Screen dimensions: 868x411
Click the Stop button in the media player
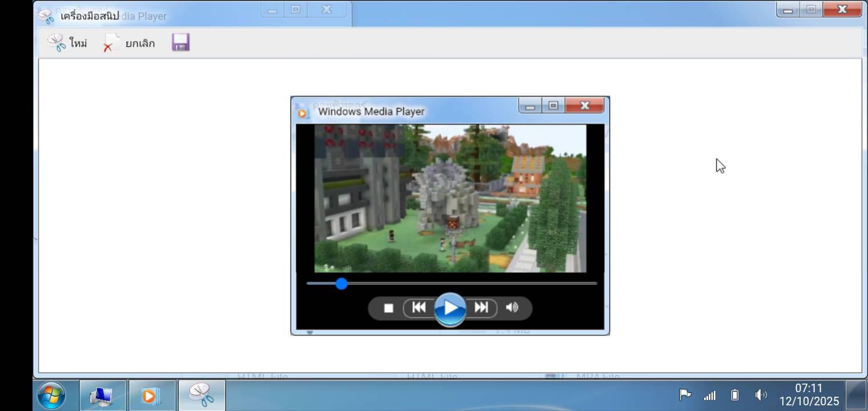(389, 308)
